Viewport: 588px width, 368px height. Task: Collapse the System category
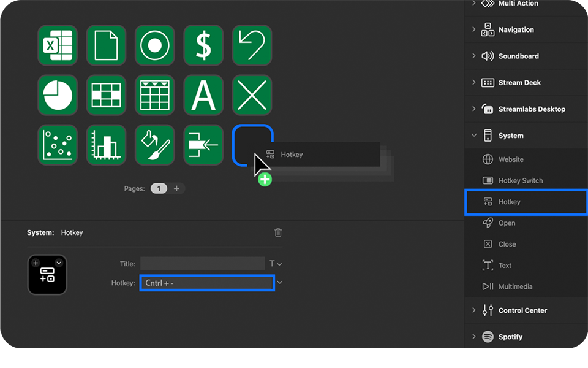(x=473, y=135)
